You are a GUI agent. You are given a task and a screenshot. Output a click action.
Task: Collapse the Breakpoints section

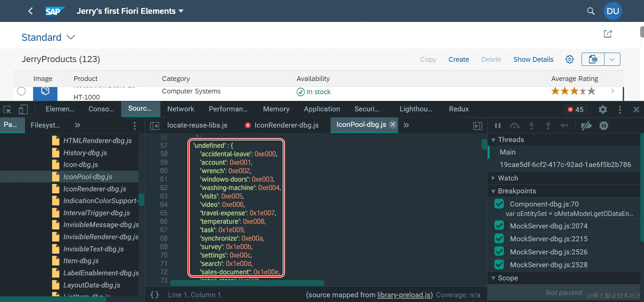[493, 191]
